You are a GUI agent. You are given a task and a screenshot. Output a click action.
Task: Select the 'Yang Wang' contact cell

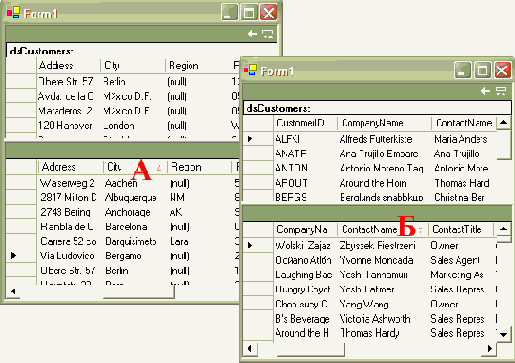pos(382,304)
